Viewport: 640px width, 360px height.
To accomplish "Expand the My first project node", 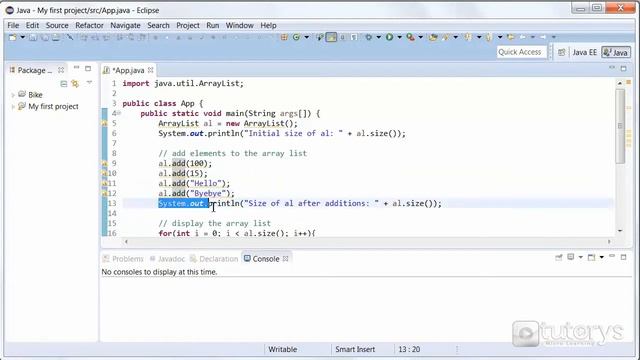I will point(13,107).
